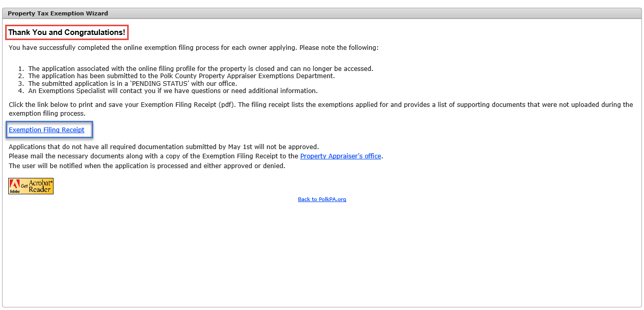Click the Get Adobe Acrobat Reader badge

click(x=31, y=186)
